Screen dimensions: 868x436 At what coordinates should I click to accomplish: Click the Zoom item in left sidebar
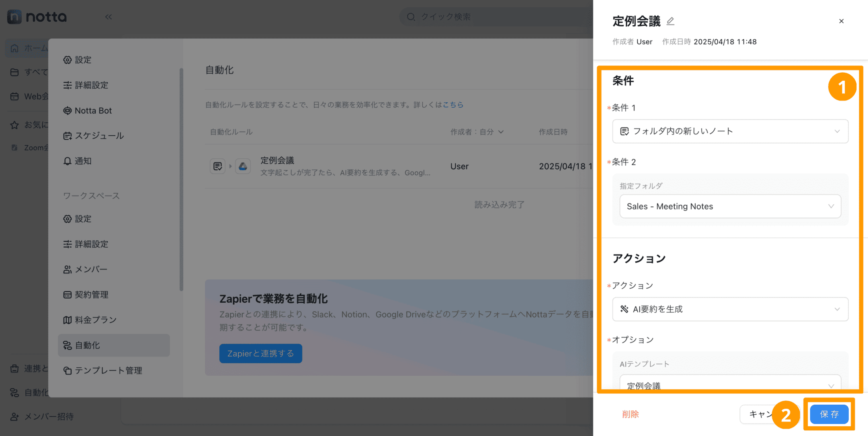(30, 148)
